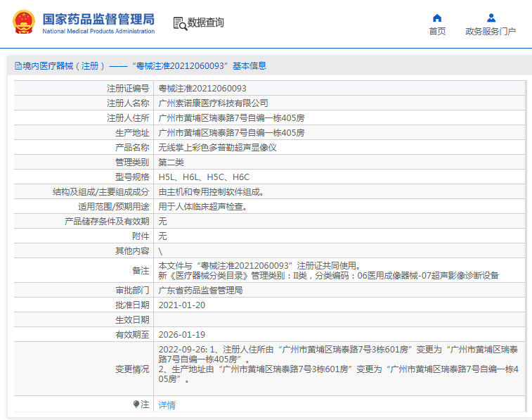532x420 pixels.
Task: Click the lightbulb icon beside 注
Action: click(136, 404)
